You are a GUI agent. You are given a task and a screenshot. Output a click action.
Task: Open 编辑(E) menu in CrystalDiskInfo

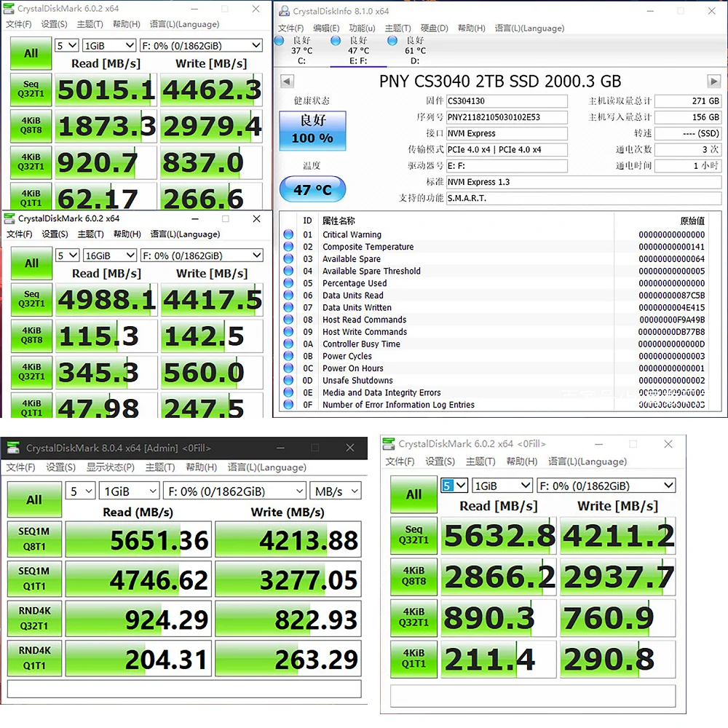pyautogui.click(x=326, y=28)
